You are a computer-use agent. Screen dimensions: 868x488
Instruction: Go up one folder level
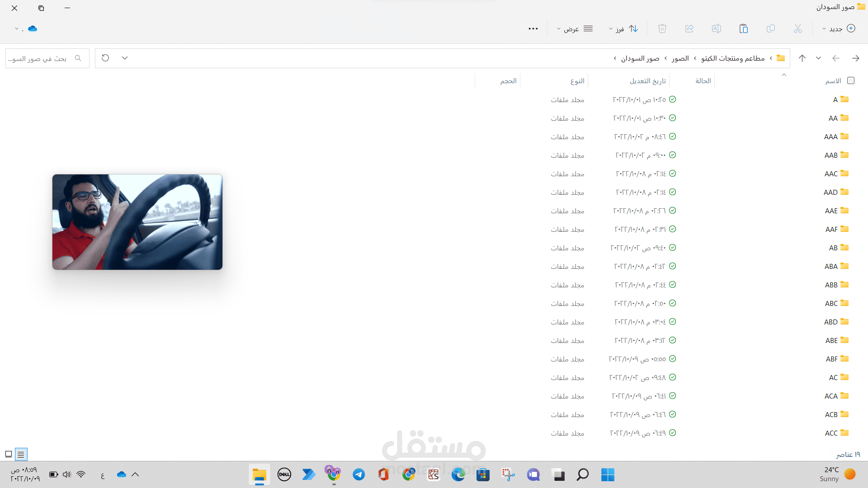[802, 58]
